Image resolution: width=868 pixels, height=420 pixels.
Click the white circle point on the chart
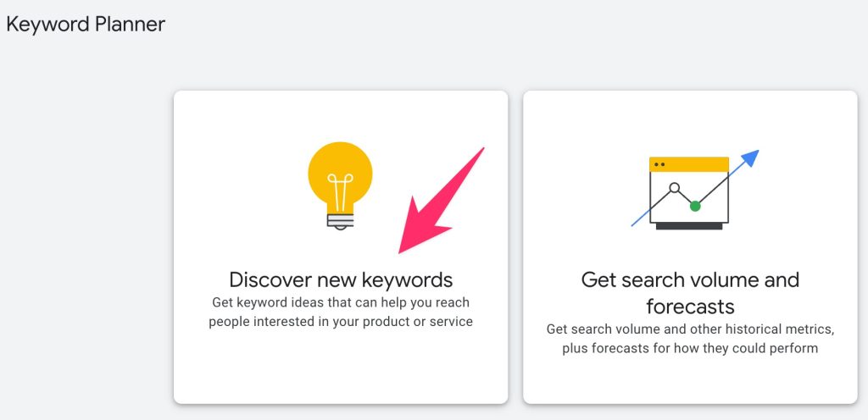[x=675, y=187]
